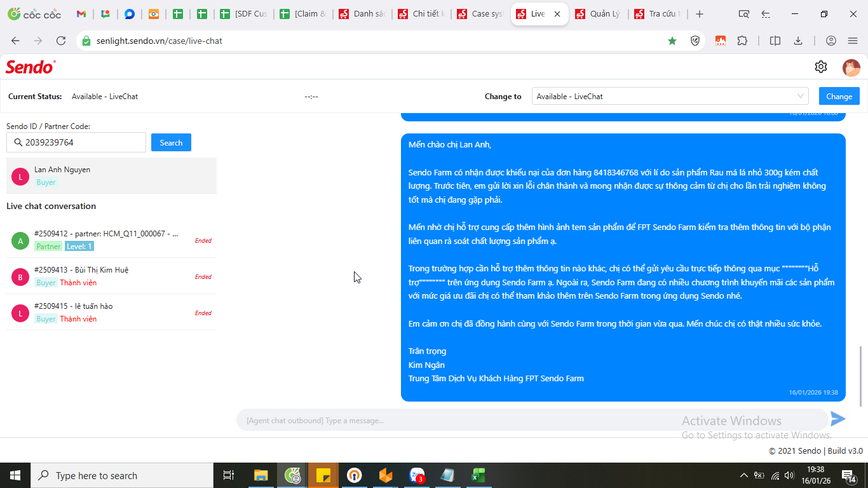Open Zalo from the taskbar

coord(417,475)
